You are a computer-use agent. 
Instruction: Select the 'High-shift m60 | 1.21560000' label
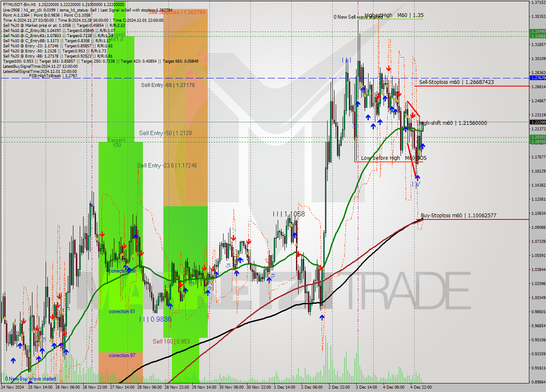(453, 123)
